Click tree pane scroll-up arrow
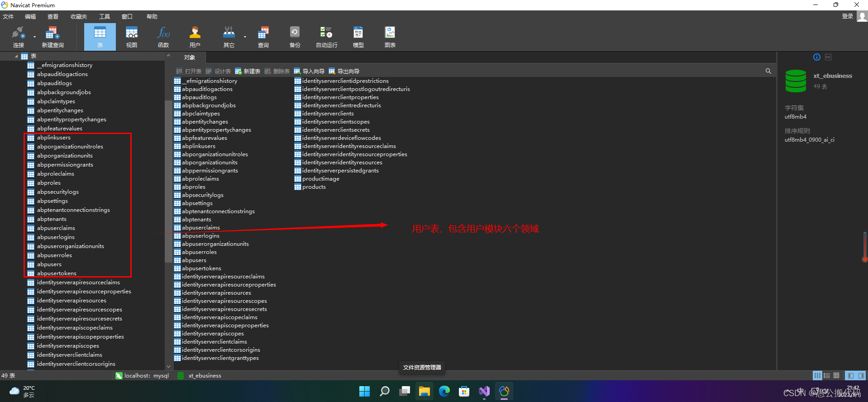Screen dimensions: 868x402 click(168, 56)
